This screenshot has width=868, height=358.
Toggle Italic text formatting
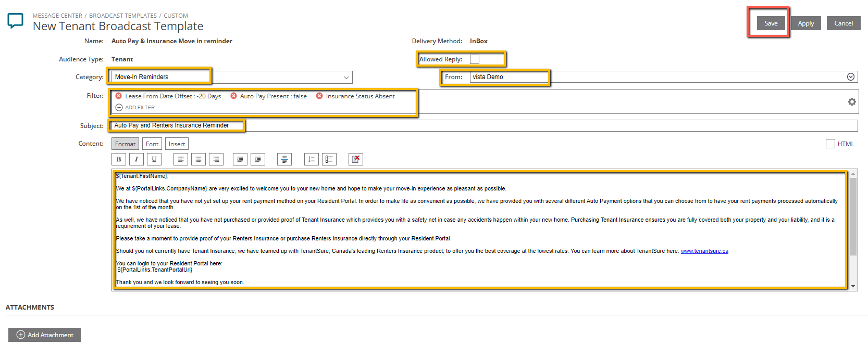point(137,159)
